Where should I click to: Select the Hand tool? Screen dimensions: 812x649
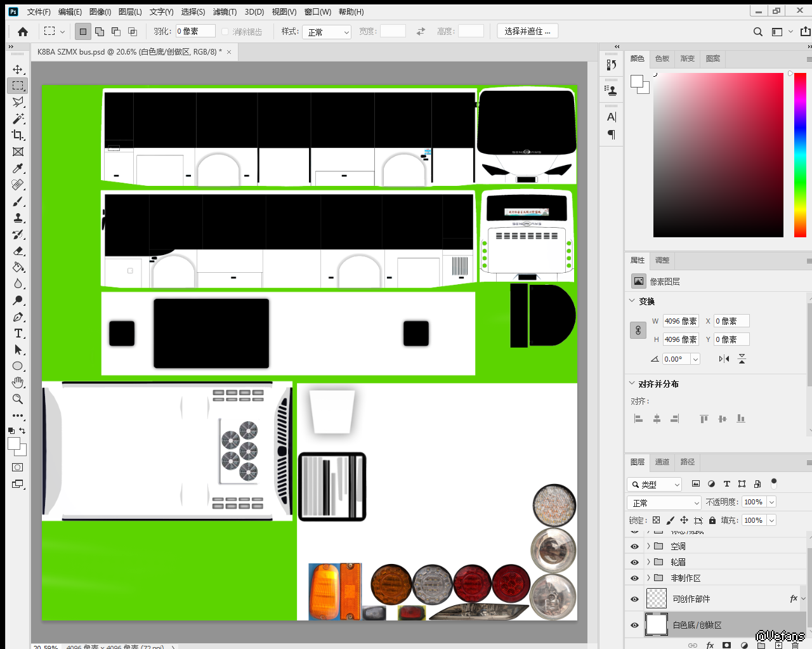point(18,383)
